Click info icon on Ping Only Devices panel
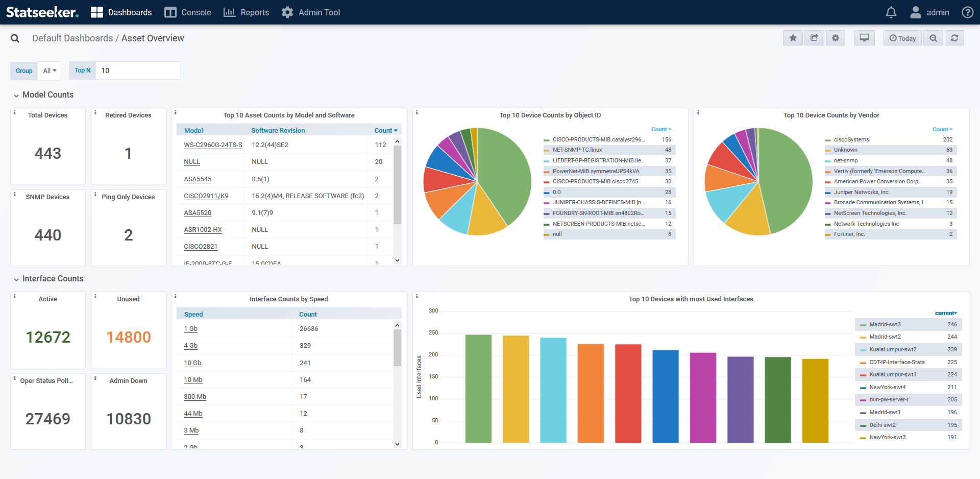Image resolution: width=980 pixels, height=479 pixels. click(95, 194)
